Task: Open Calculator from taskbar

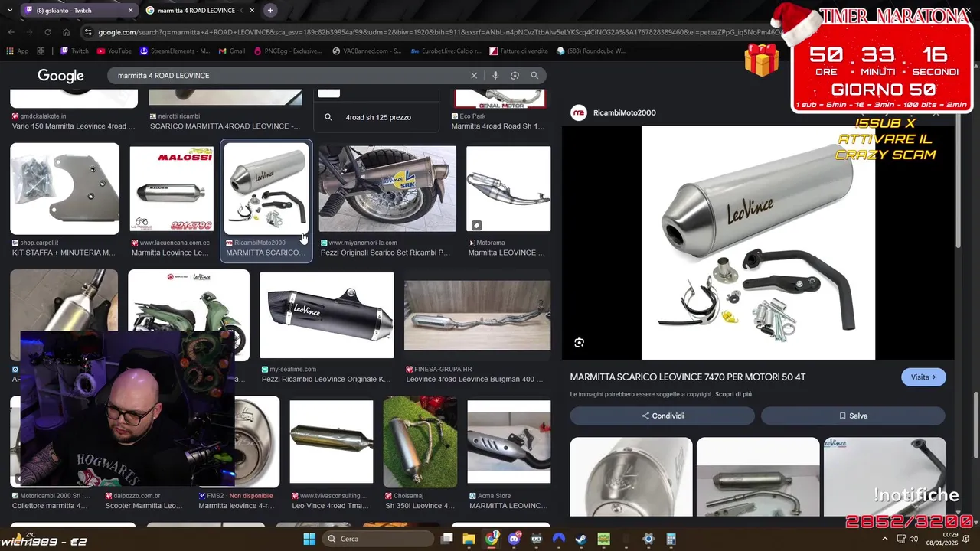Action: coord(671,539)
